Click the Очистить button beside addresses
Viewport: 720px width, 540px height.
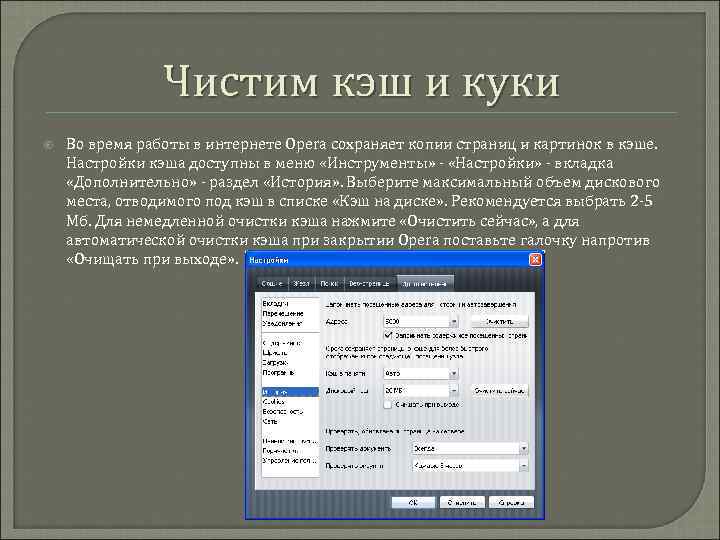point(500,321)
